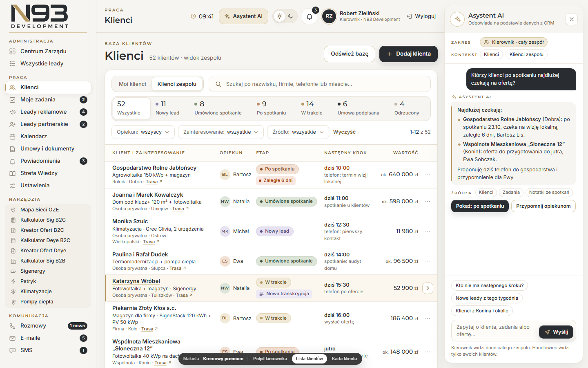This screenshot has height=368, width=588.
Task: Click Dodaj klienta button
Action: pos(408,54)
